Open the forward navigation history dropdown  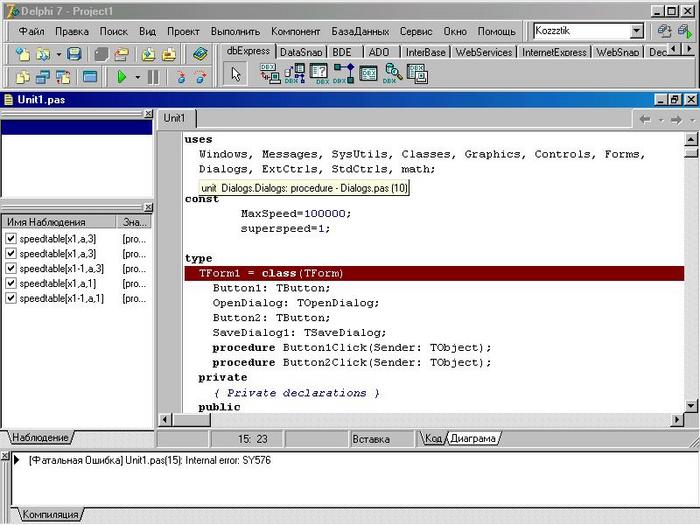pyautogui.click(x=692, y=120)
